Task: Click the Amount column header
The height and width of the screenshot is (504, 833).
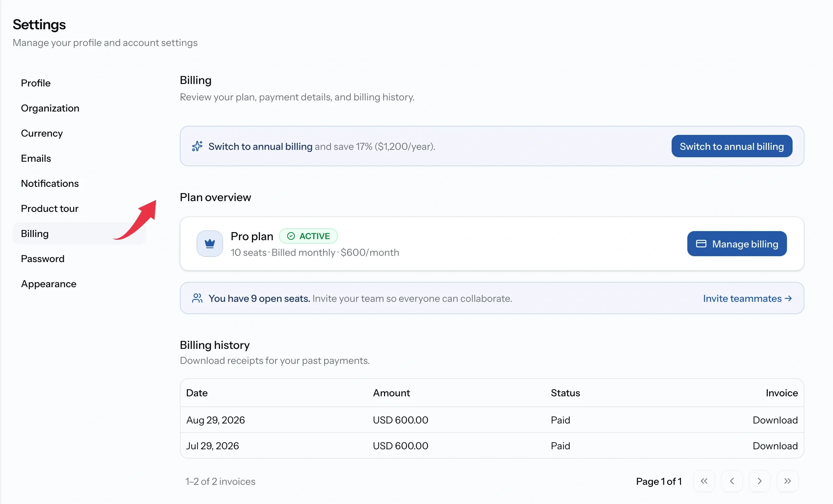Action: [x=391, y=393]
